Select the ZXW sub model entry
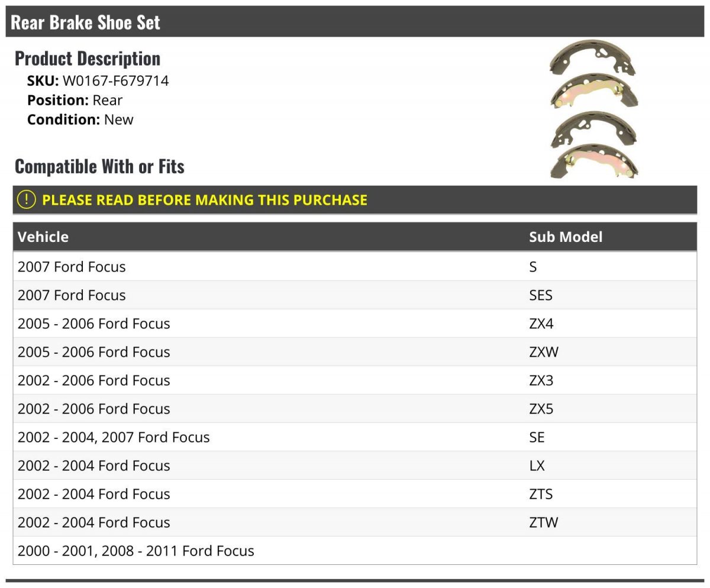The width and height of the screenshot is (710, 588). tap(544, 352)
